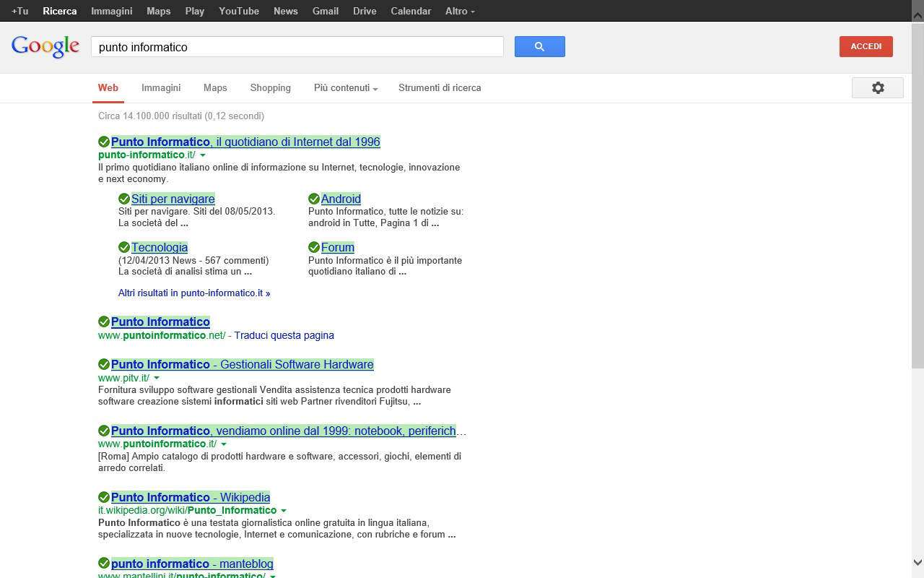Expand the punto-informatico.it URL dropdown arrow
The height and width of the screenshot is (578, 924).
[203, 155]
